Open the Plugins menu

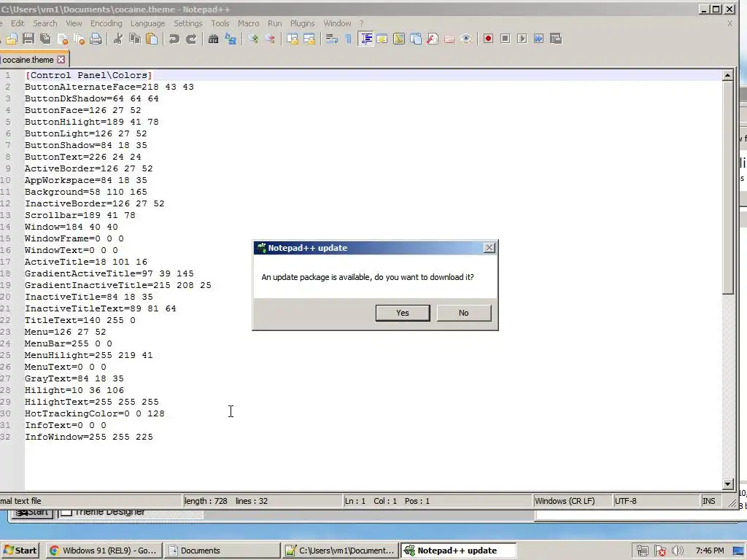(303, 23)
